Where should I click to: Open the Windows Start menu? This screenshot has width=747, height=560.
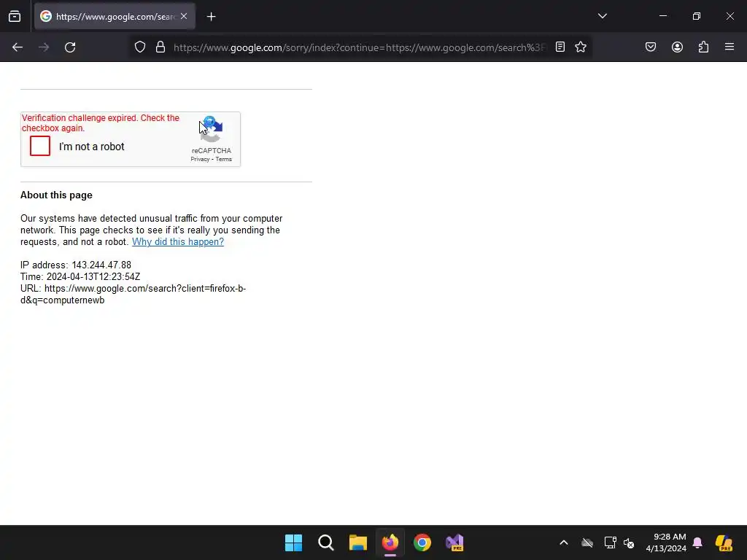tap(293, 542)
